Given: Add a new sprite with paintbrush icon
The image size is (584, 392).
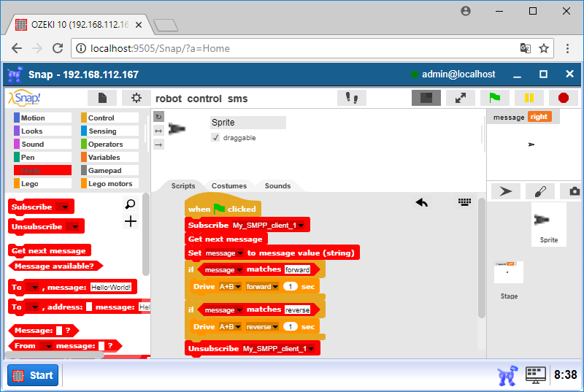Looking at the screenshot, I should [x=539, y=191].
